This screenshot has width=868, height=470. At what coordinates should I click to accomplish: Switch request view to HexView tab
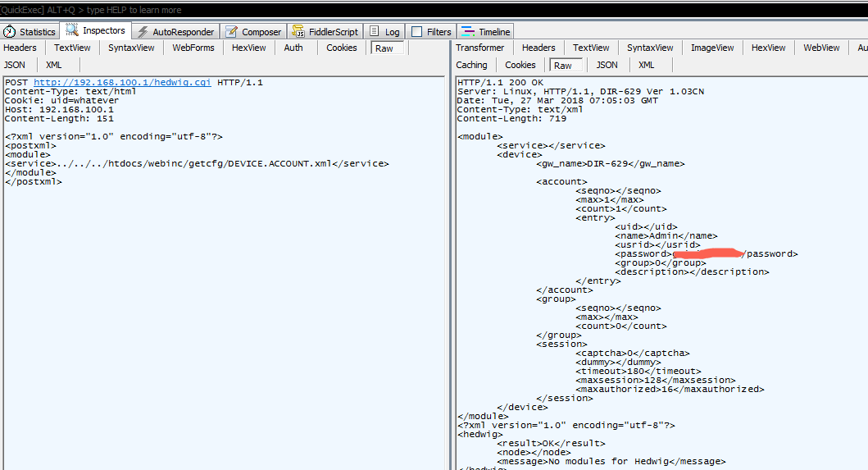(x=248, y=48)
